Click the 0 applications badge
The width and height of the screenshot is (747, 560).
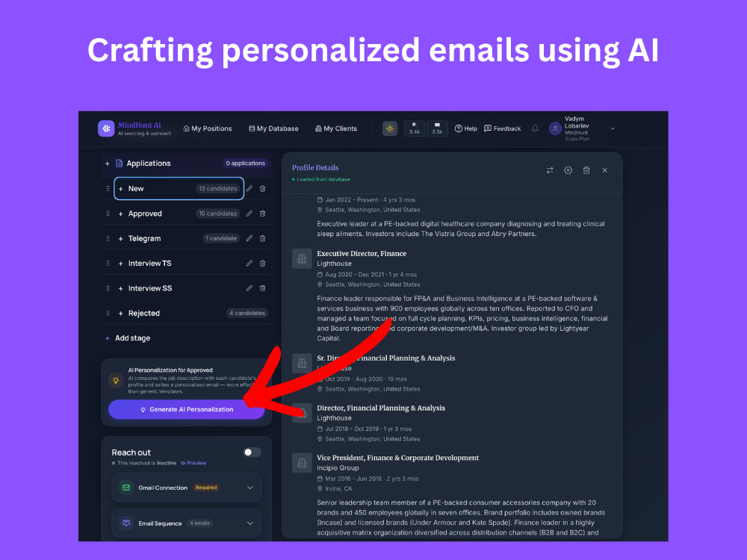(x=245, y=164)
